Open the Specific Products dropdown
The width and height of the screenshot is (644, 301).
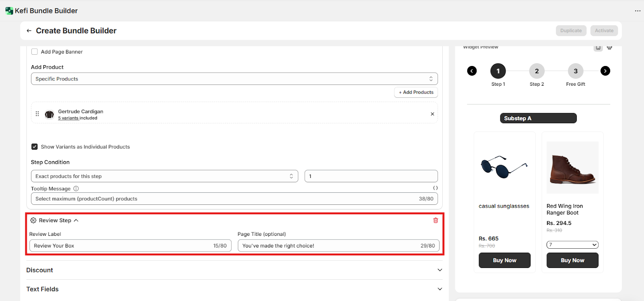(x=234, y=79)
